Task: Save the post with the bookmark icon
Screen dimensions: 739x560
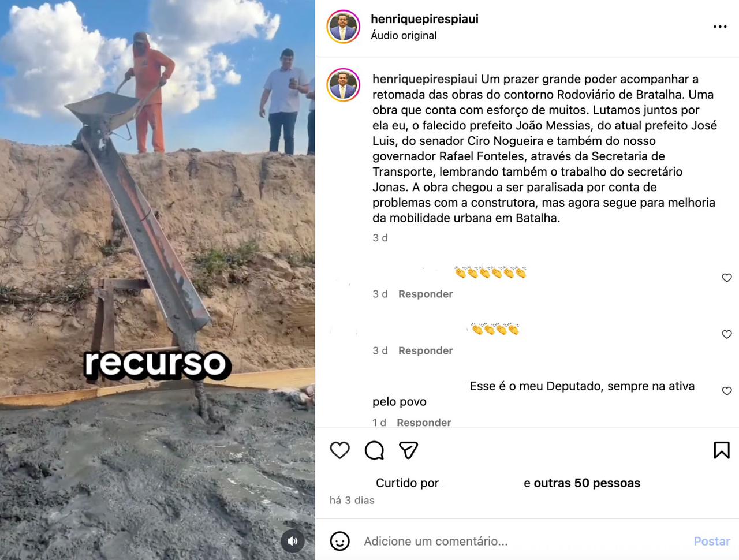Action: 721,450
